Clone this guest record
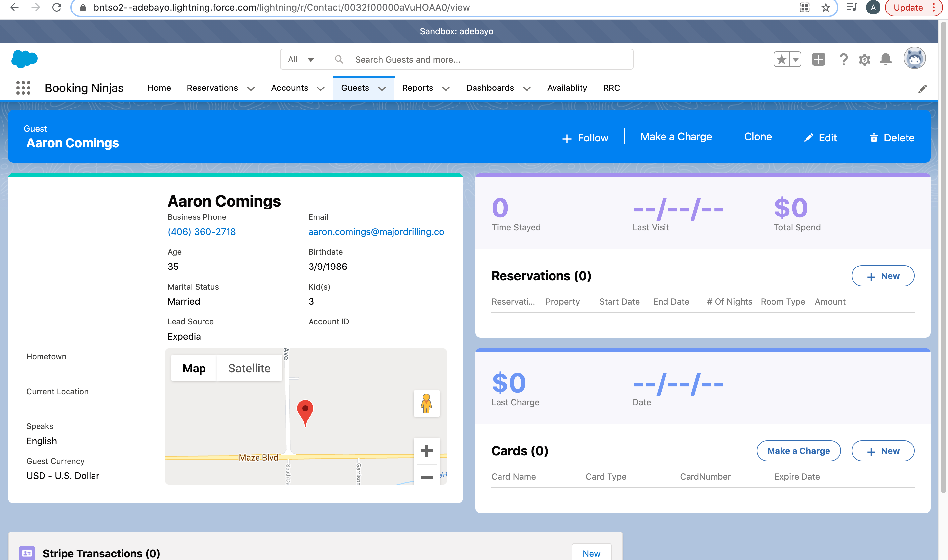 click(x=758, y=137)
